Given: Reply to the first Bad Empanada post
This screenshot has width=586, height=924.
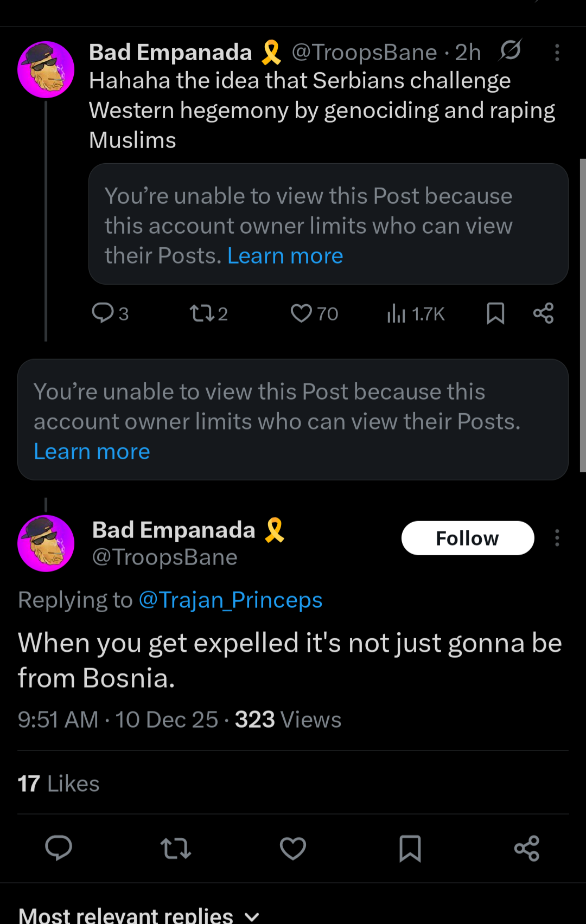Looking at the screenshot, I should [103, 313].
